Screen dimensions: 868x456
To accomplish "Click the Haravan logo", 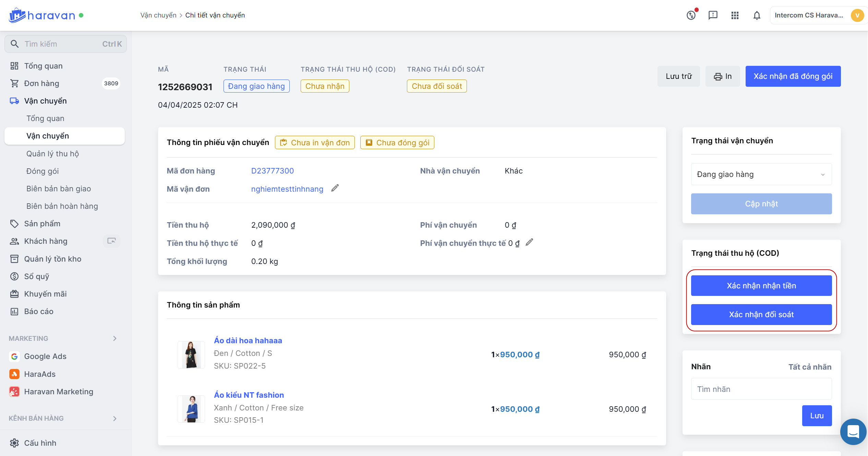I will pos(42,15).
